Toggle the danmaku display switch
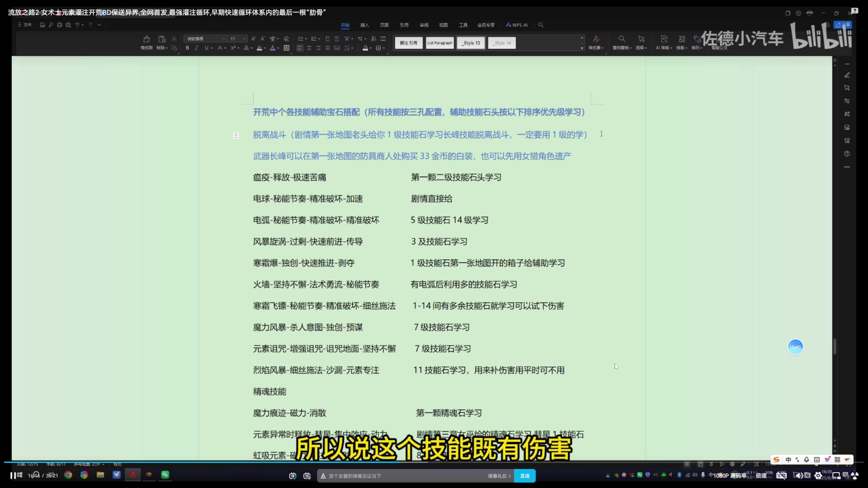The height and width of the screenshot is (488, 868). pos(293,476)
